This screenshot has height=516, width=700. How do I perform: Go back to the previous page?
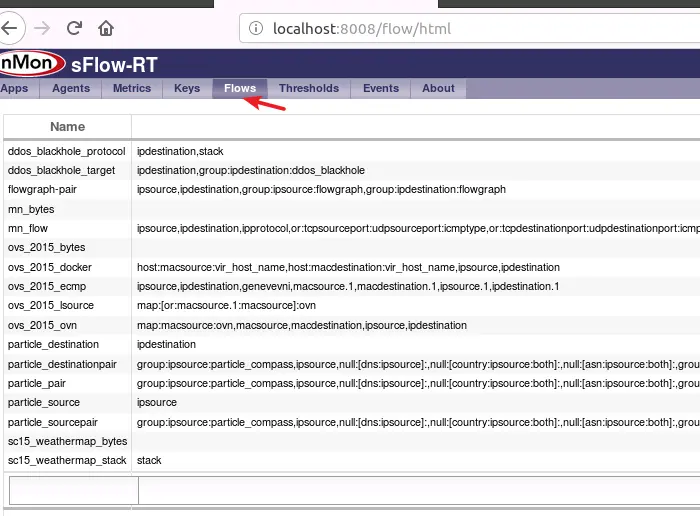point(9,28)
